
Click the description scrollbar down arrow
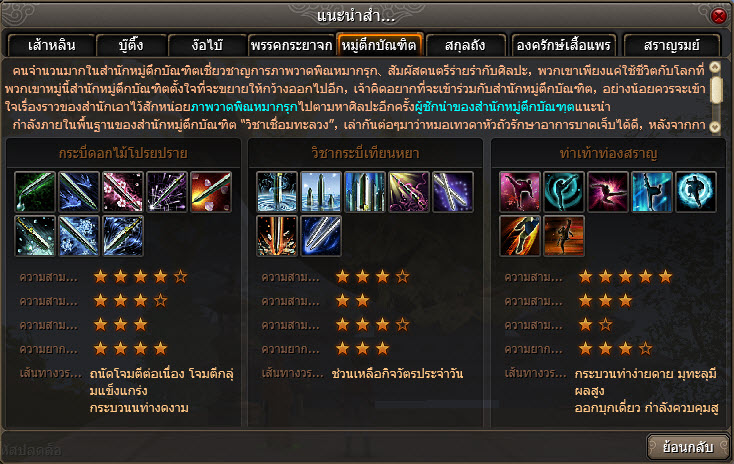pyautogui.click(x=714, y=126)
